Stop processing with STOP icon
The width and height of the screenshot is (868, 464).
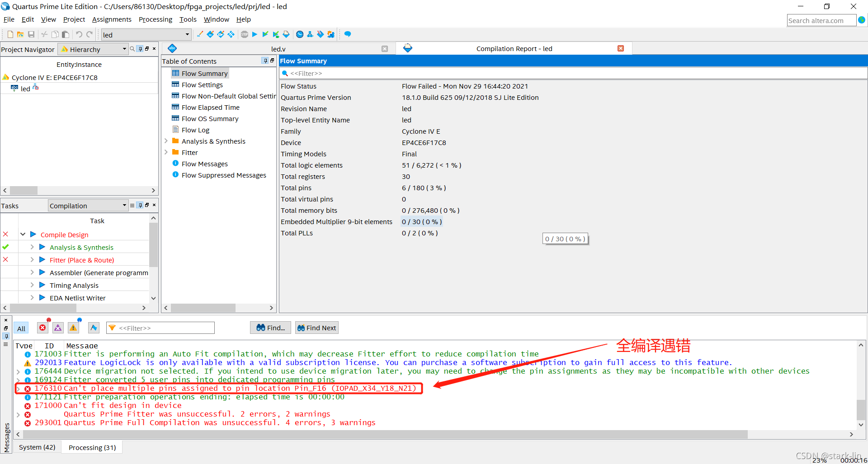[245, 34]
